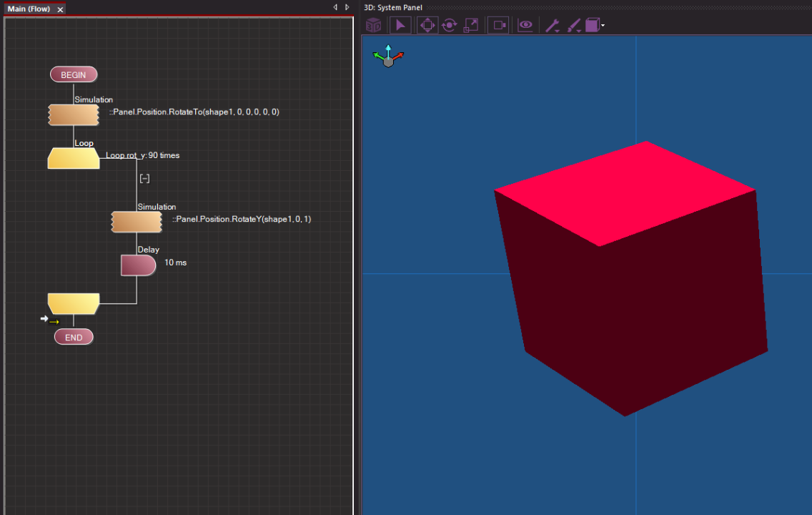Click the END flowchart node

tap(73, 336)
